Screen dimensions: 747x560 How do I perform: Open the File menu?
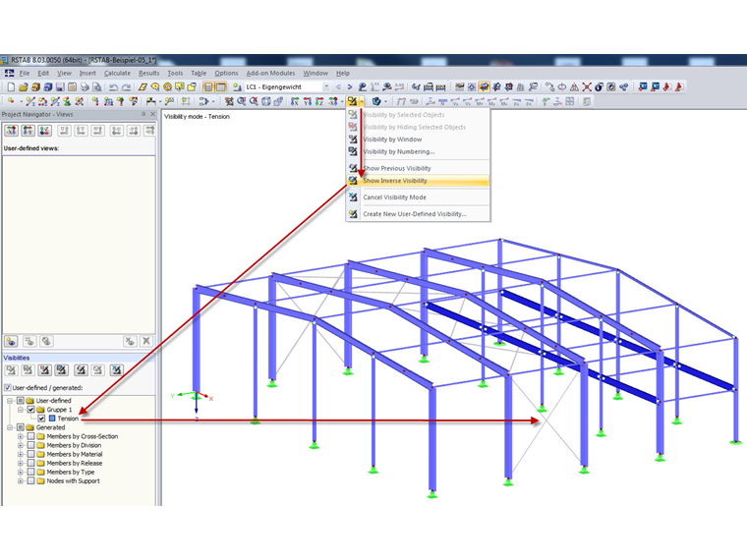pos(25,73)
